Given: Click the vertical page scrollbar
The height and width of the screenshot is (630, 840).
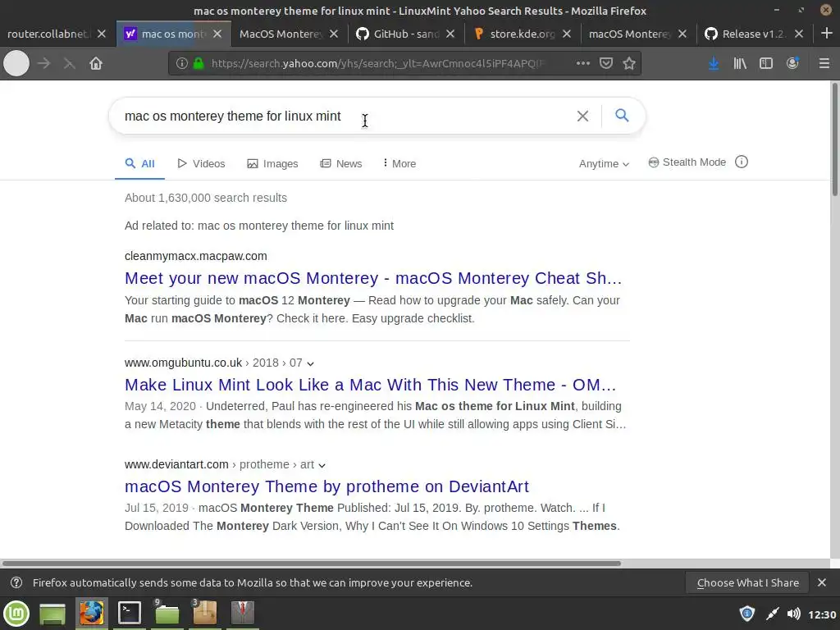Looking at the screenshot, I should [834, 139].
